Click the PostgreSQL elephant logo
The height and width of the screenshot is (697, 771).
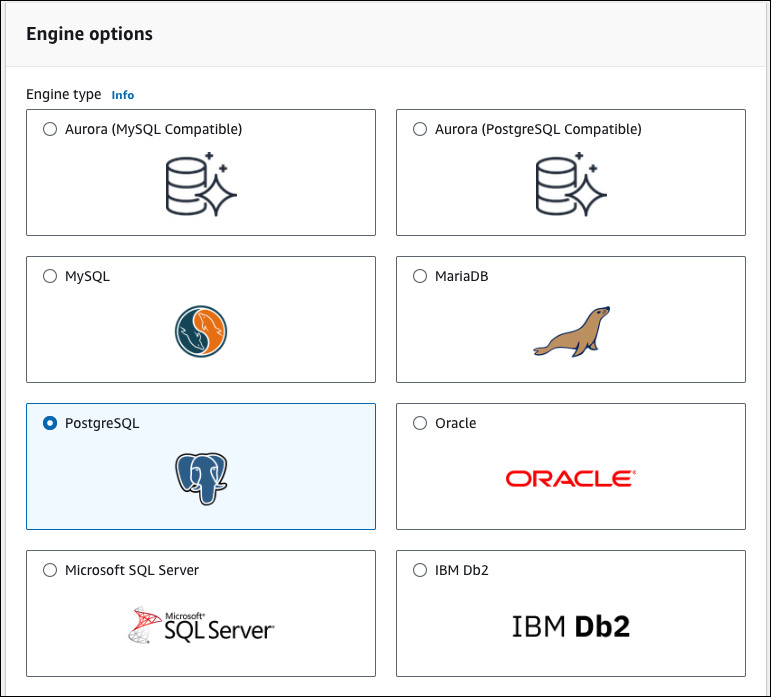coord(201,478)
